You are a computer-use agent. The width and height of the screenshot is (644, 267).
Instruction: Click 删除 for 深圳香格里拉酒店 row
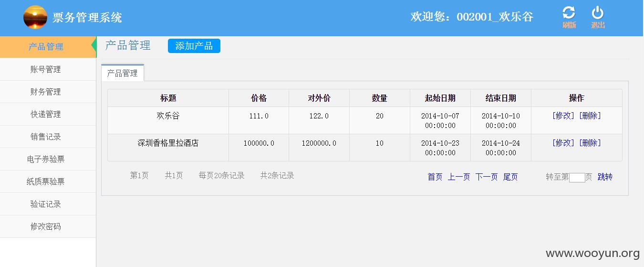point(590,143)
